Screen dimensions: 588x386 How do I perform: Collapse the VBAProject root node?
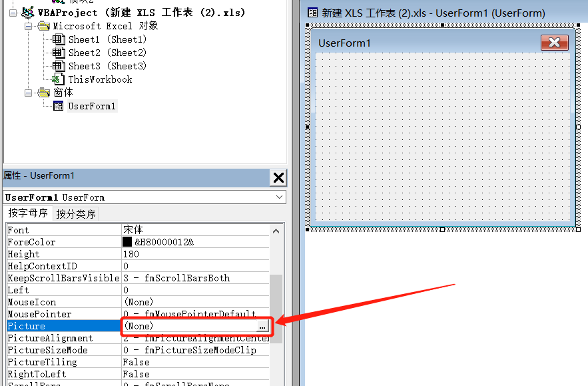13,13
